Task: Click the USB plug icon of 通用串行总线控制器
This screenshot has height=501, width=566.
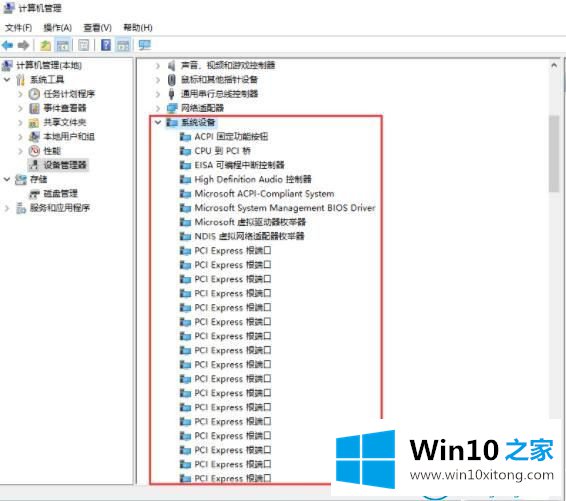Action: pyautogui.click(x=171, y=94)
